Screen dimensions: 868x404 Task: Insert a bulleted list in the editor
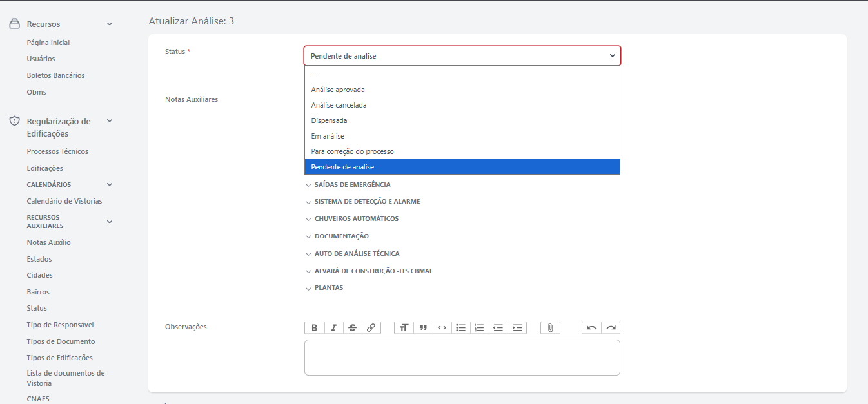(460, 328)
